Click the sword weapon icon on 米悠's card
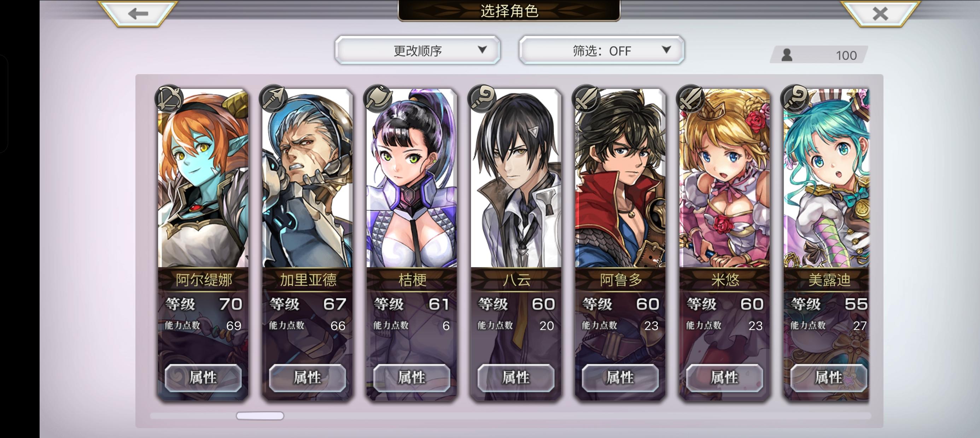980x438 pixels. 690,98
